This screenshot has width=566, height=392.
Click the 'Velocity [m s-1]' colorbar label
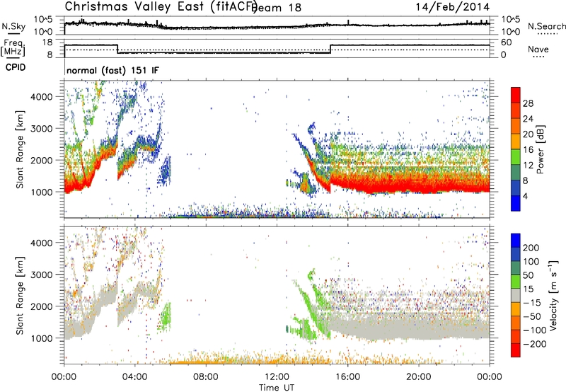click(x=553, y=295)
